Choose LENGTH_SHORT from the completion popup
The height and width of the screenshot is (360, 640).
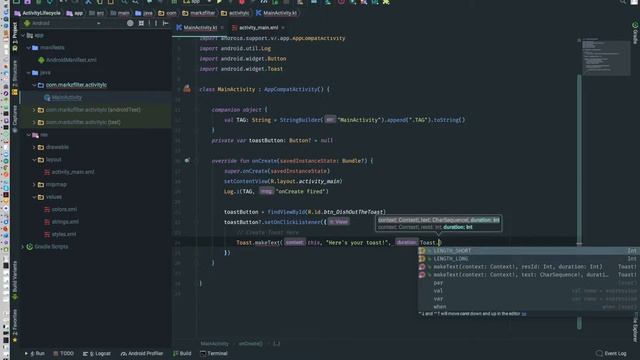528,251
